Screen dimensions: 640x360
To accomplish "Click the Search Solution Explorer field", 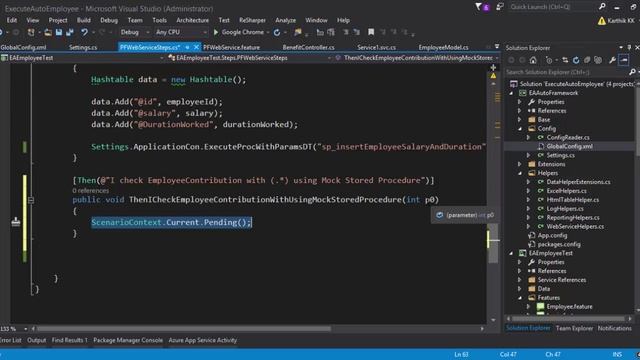I will [x=566, y=72].
